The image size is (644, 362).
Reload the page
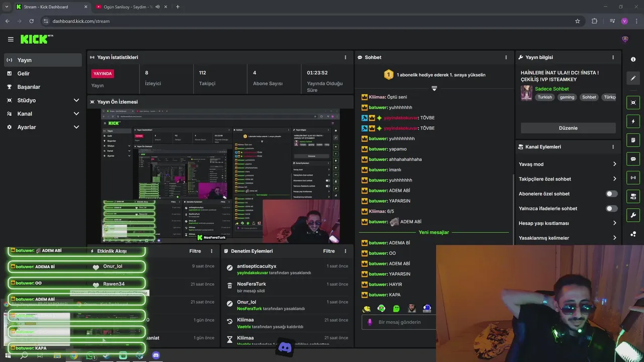click(31, 21)
